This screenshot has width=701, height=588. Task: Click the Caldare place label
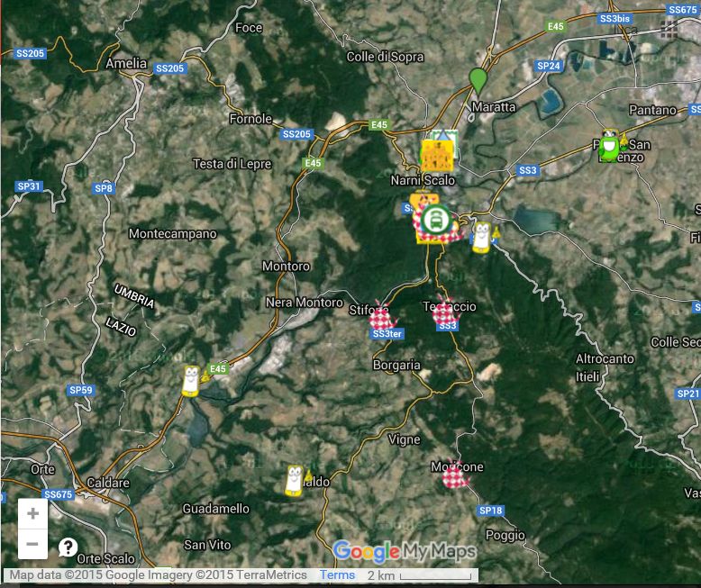pos(108,483)
